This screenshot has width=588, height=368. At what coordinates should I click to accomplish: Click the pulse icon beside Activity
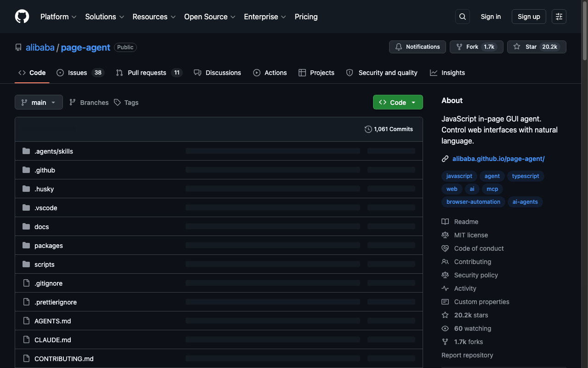point(445,288)
